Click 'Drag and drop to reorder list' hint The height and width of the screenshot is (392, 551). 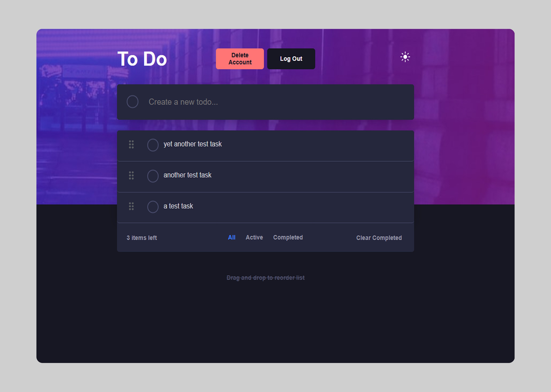point(265,278)
